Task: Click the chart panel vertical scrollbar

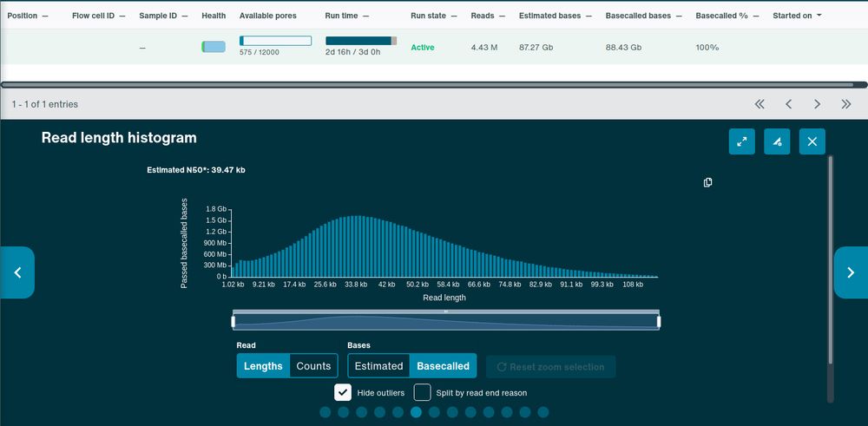Action: [830, 260]
